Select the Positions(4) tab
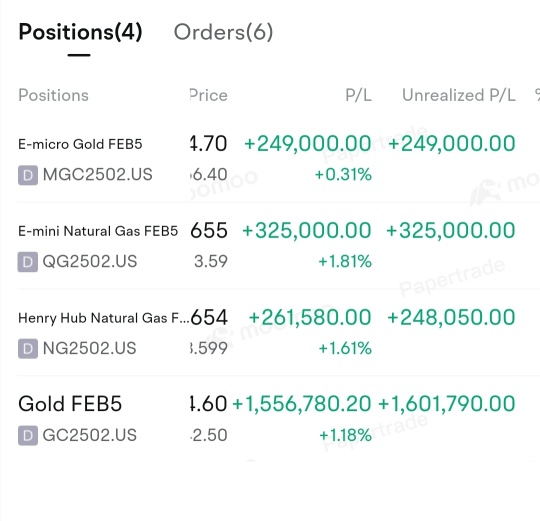The image size is (540, 521). click(x=80, y=32)
